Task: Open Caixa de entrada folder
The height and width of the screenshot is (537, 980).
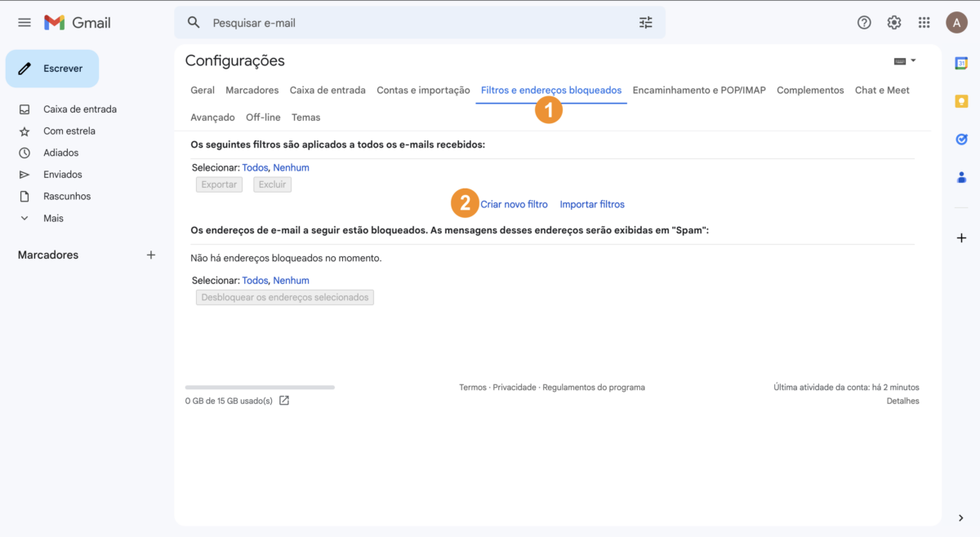Action: point(80,109)
